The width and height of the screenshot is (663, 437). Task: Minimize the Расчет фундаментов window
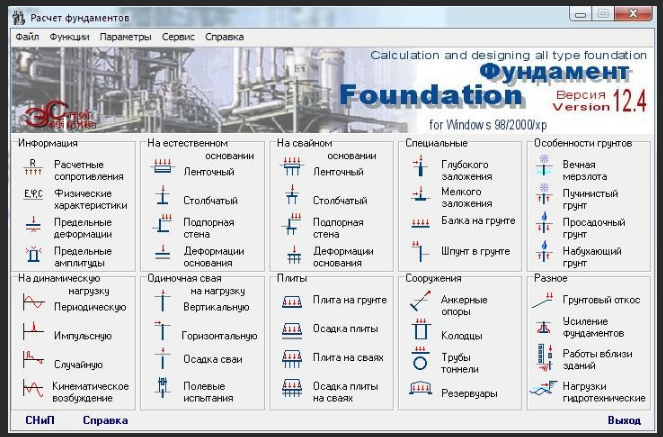(x=581, y=14)
